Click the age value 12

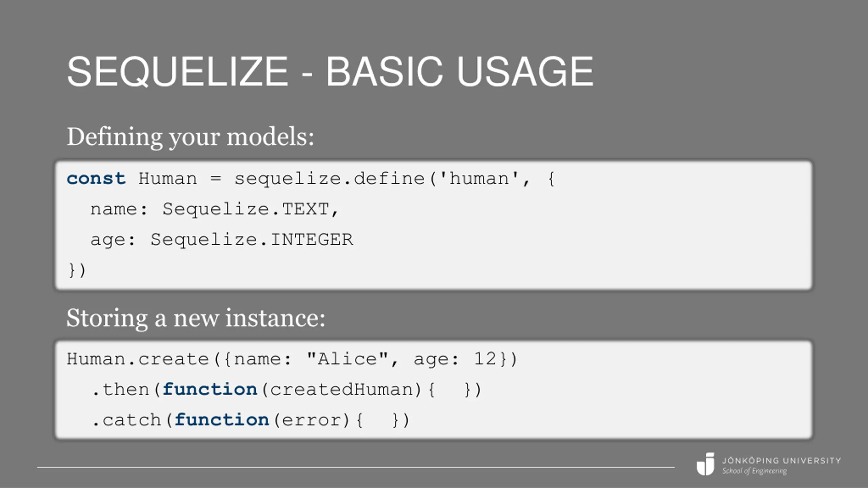(x=485, y=359)
